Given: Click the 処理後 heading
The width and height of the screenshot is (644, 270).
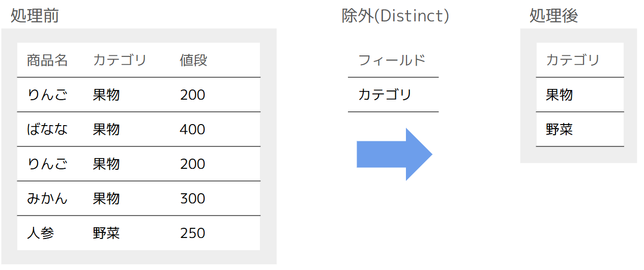Looking at the screenshot, I should pos(553,16).
